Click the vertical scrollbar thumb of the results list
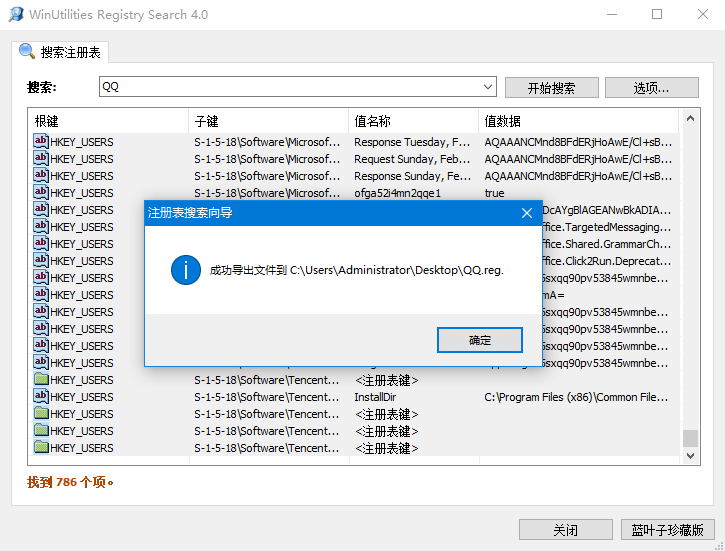The image size is (725, 551). (690, 438)
